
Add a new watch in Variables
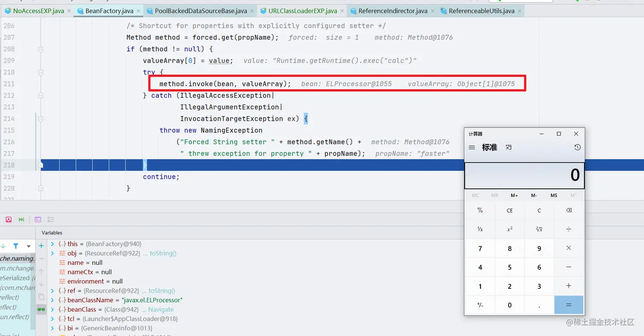click(41, 245)
